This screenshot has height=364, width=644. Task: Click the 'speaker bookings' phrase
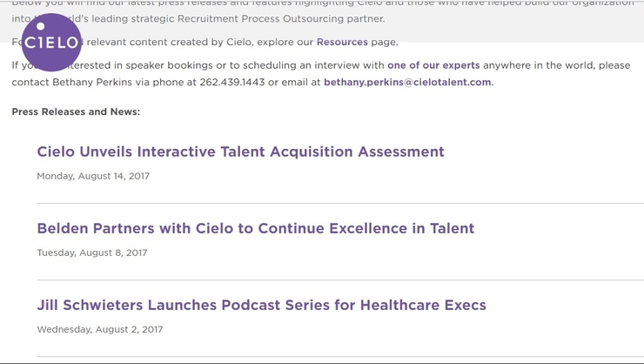click(169, 65)
